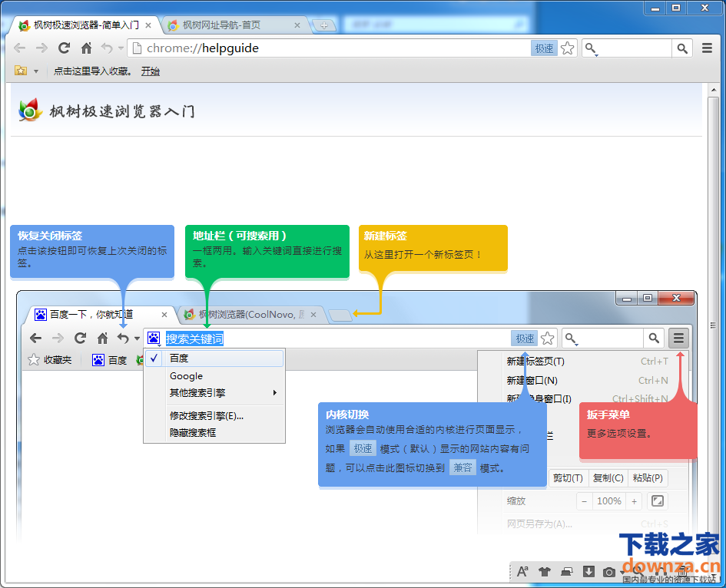Image resolution: width=726 pixels, height=588 pixels.
Task: Open the download manager in status bar
Action: coord(588,571)
